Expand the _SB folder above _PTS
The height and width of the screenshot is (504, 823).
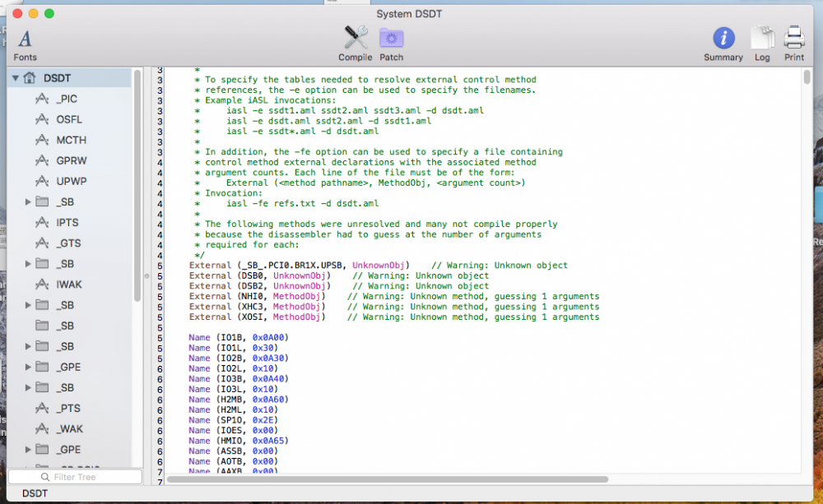click(28, 387)
